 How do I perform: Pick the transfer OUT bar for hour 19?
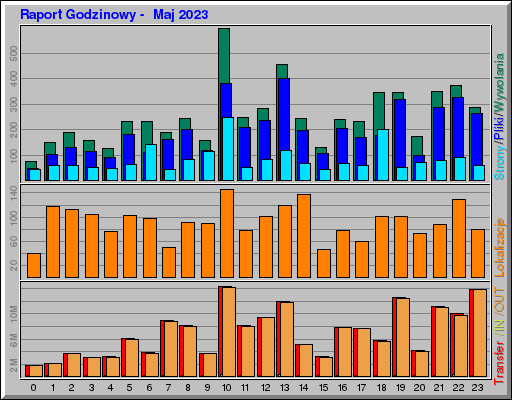(403, 338)
